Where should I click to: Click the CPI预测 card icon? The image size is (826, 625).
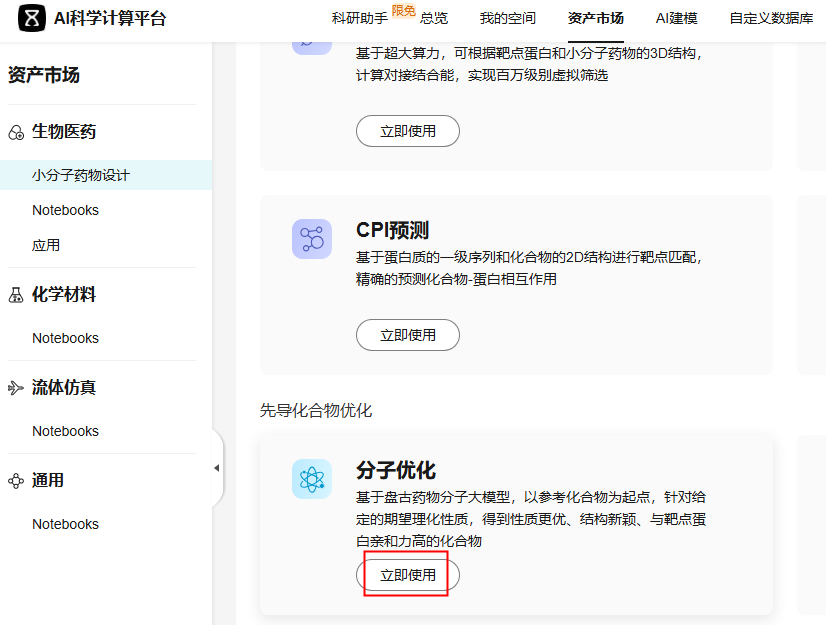[x=312, y=239]
